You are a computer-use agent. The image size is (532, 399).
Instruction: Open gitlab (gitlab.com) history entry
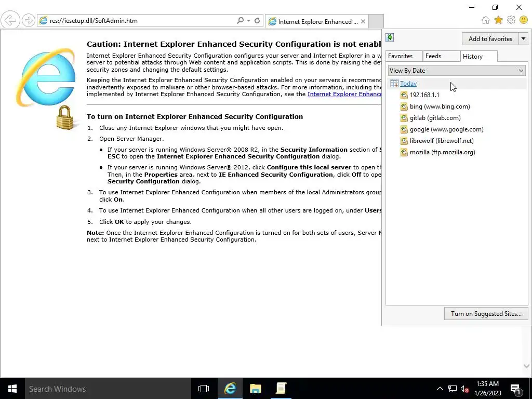(435, 118)
